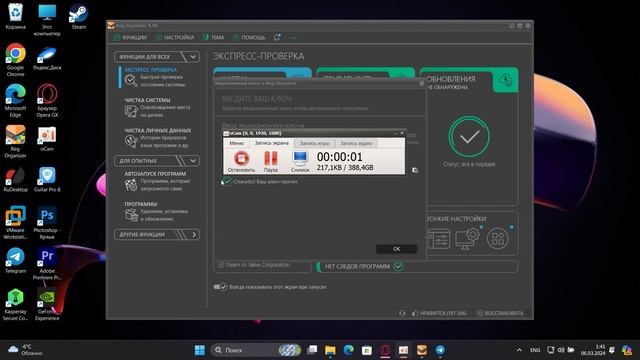Open the Kaspersky Secure Connection desktop shortcut

click(16, 304)
